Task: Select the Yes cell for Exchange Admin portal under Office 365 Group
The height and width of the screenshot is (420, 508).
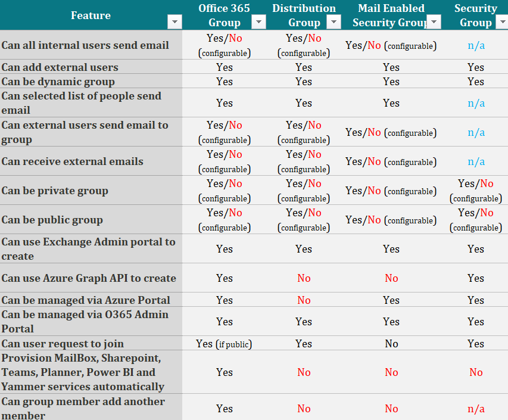Action: 225,248
